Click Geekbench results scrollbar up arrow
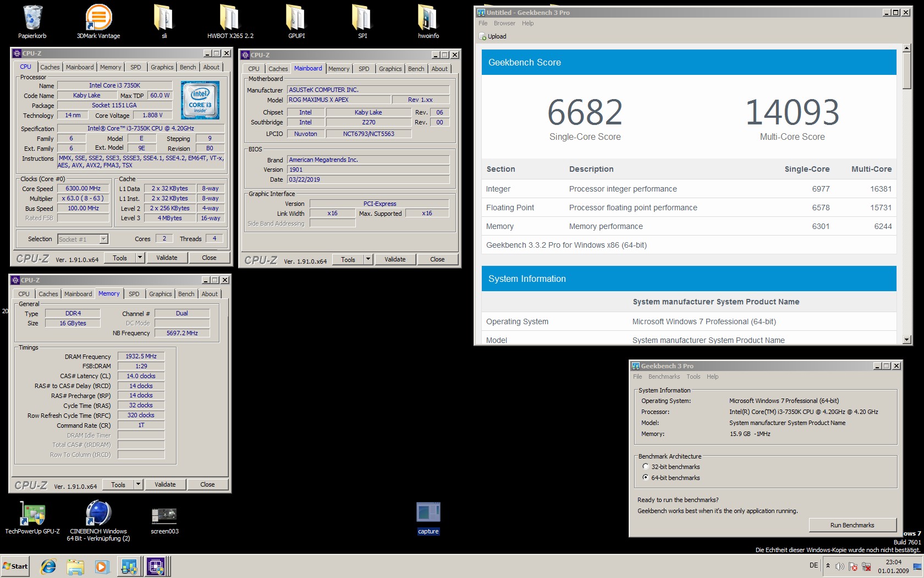 click(x=907, y=48)
